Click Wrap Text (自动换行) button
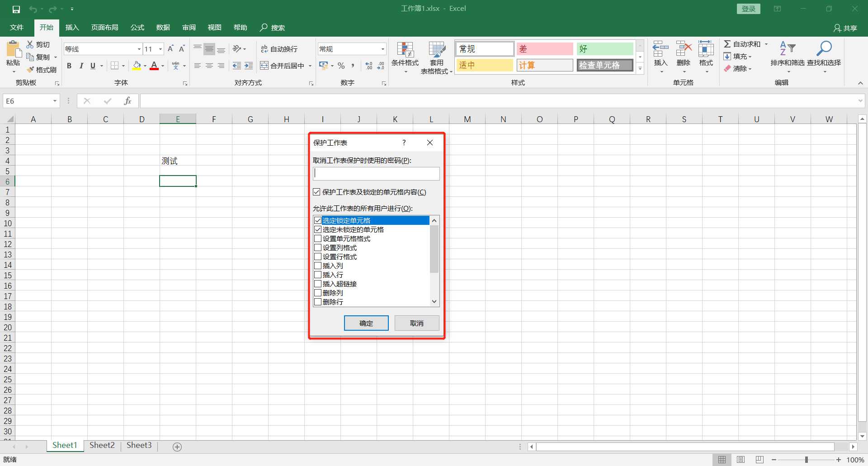868x466 pixels. coord(279,49)
